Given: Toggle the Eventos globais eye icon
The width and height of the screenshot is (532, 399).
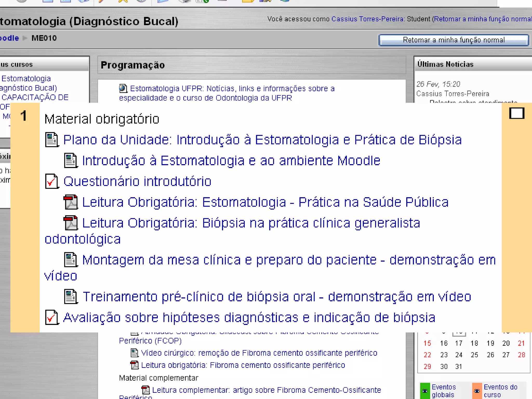Looking at the screenshot, I should (425, 391).
